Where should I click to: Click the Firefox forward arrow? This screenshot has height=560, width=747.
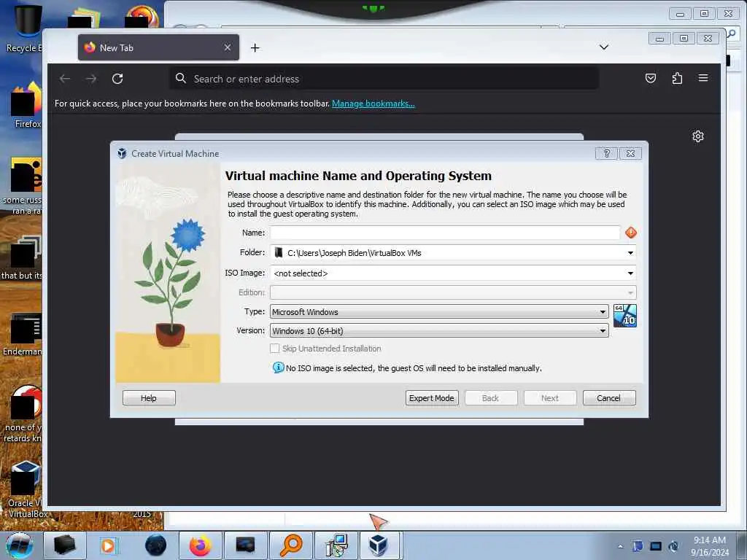coord(91,79)
